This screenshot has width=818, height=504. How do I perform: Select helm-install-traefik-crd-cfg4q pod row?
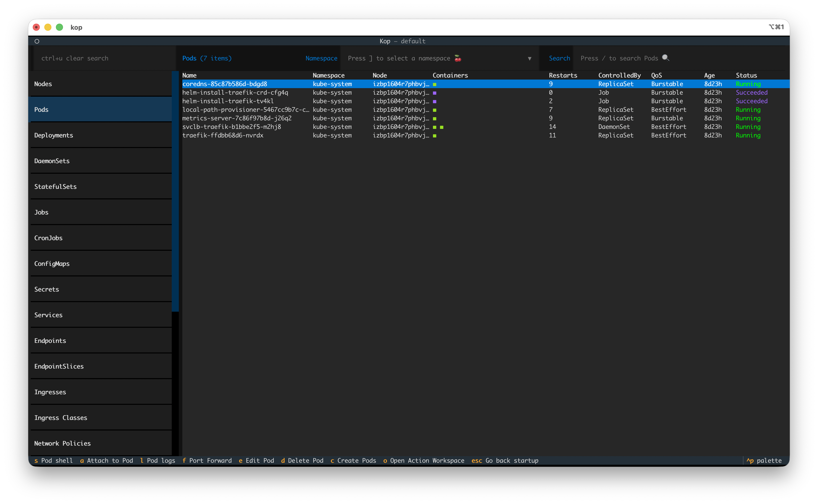click(x=486, y=93)
